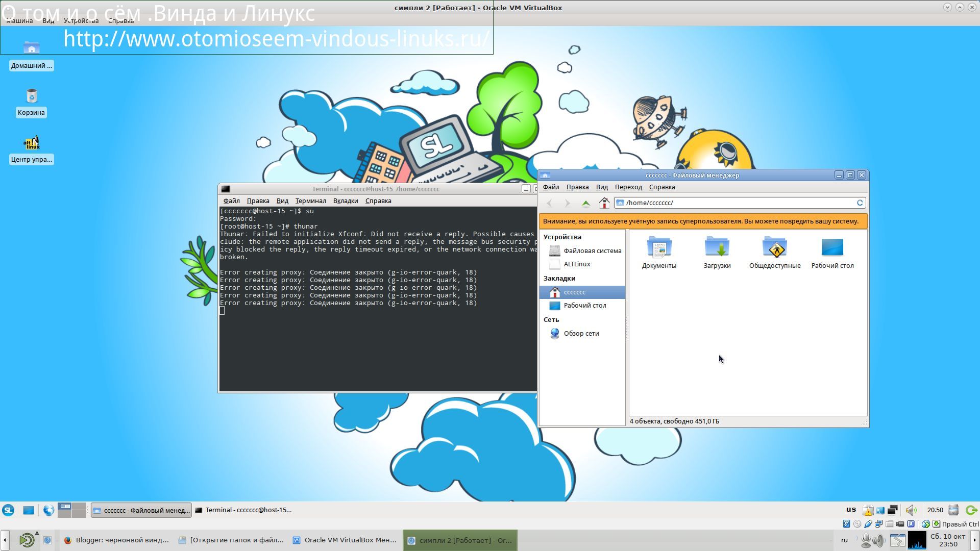Click host ru keyboard layout indicator
Screen dimensions: 980x551
[844, 540]
